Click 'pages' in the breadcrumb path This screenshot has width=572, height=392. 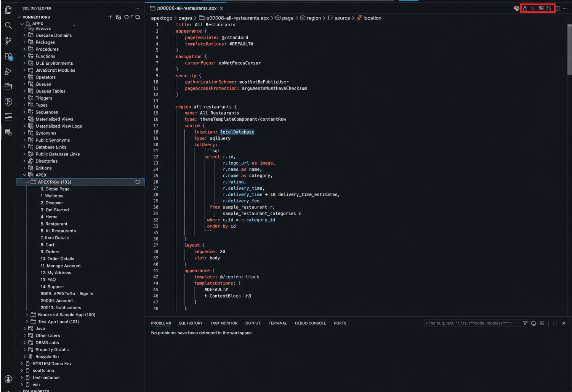(x=185, y=18)
